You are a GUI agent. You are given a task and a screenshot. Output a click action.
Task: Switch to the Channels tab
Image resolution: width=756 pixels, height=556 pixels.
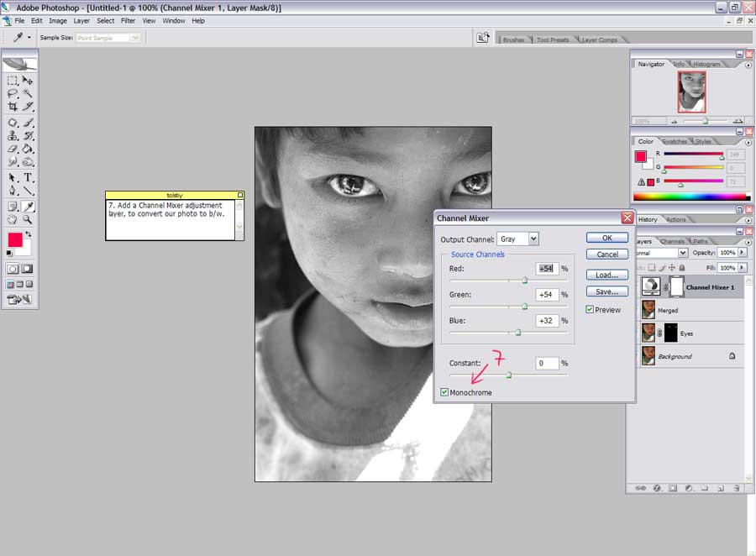tap(672, 241)
